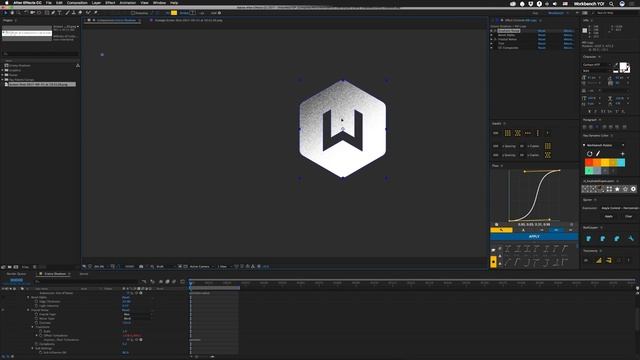Open the Effect menu
The height and width of the screenshot is (360, 640).
(110, 3)
